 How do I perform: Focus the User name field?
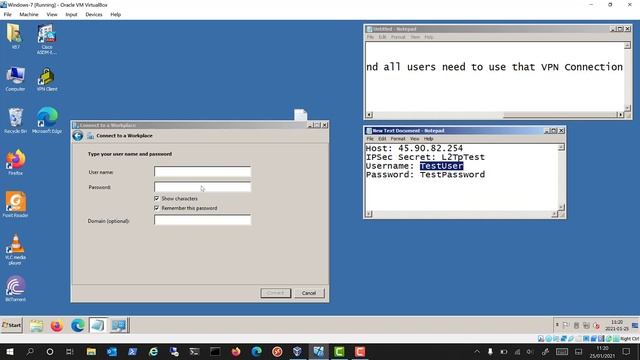tap(202, 171)
